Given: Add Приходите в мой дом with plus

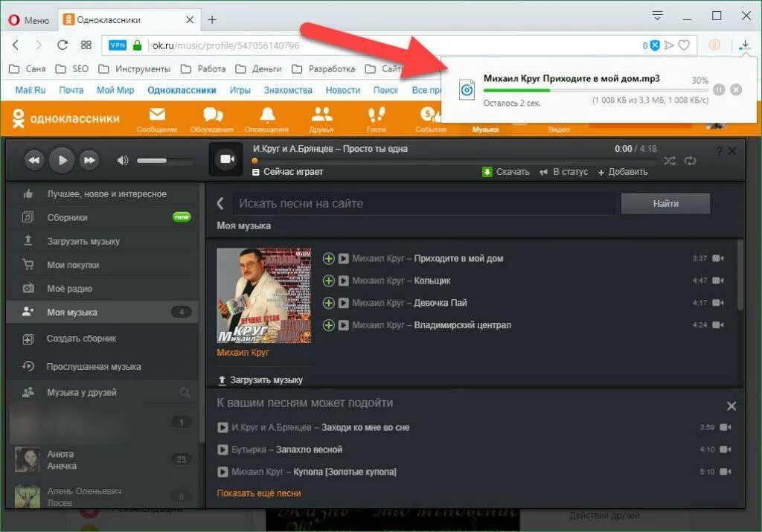Looking at the screenshot, I should point(328,258).
